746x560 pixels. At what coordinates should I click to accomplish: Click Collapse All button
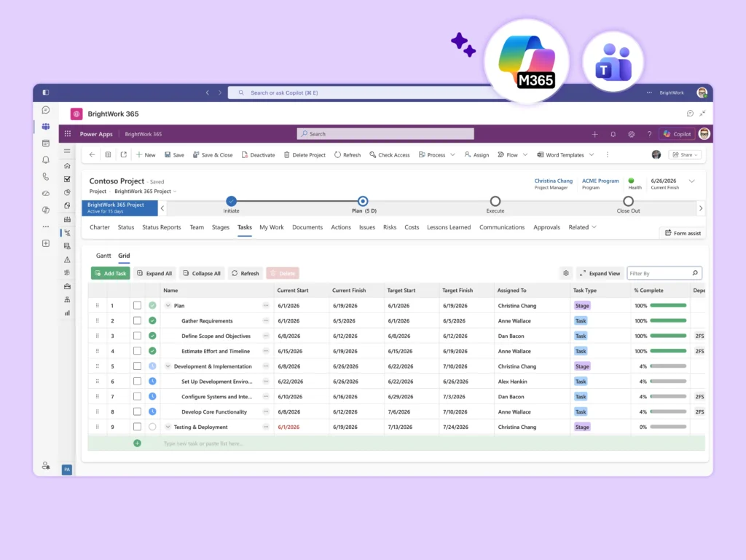pos(202,273)
